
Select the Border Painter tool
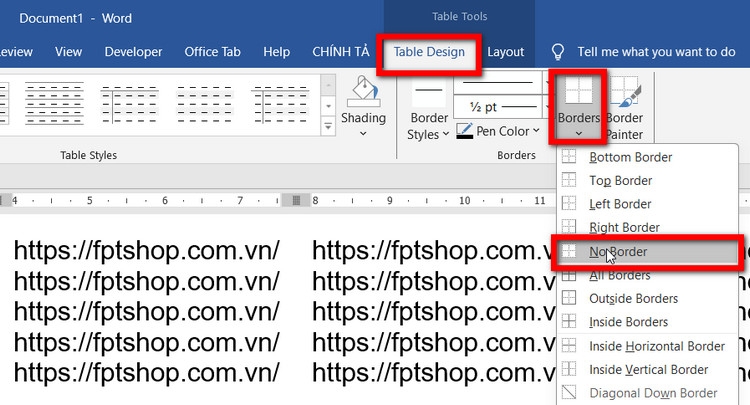pos(624,109)
